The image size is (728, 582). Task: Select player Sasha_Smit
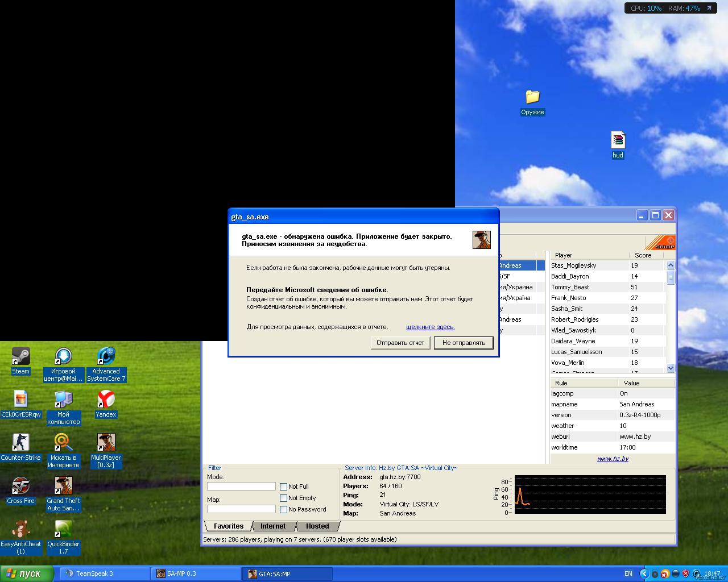point(608,309)
